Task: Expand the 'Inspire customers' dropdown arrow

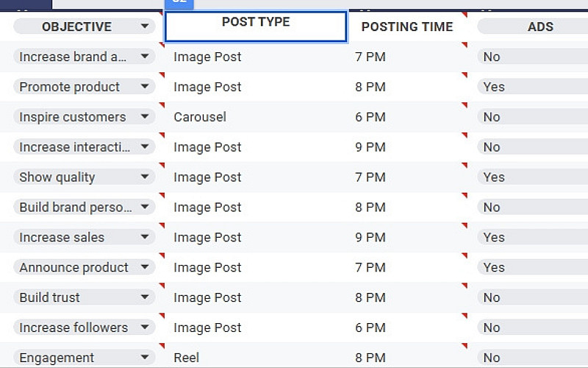Action: [x=144, y=117]
